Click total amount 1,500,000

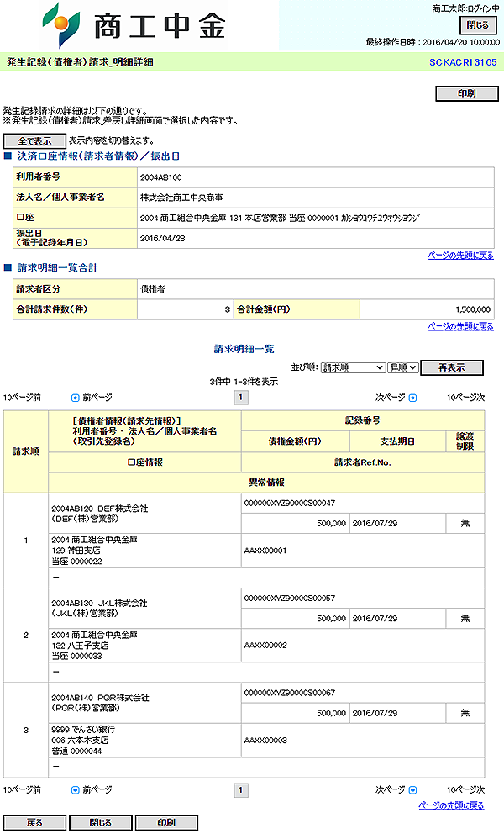[473, 310]
